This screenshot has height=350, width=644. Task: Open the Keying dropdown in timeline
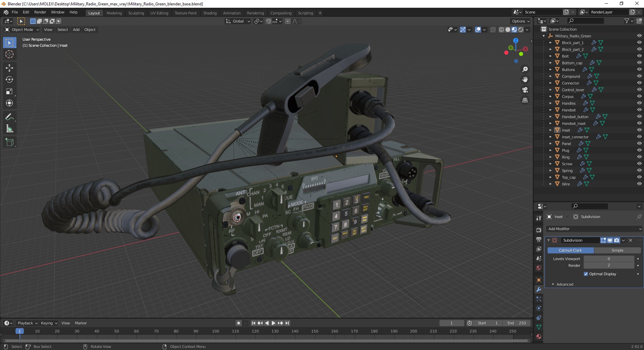pyautogui.click(x=49, y=323)
